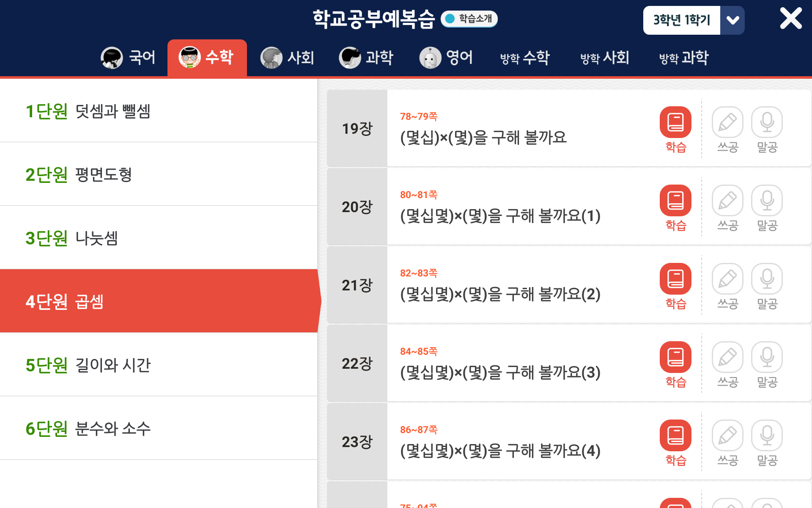Open the 학습 book icon for 19장
812x508 pixels.
point(675,122)
